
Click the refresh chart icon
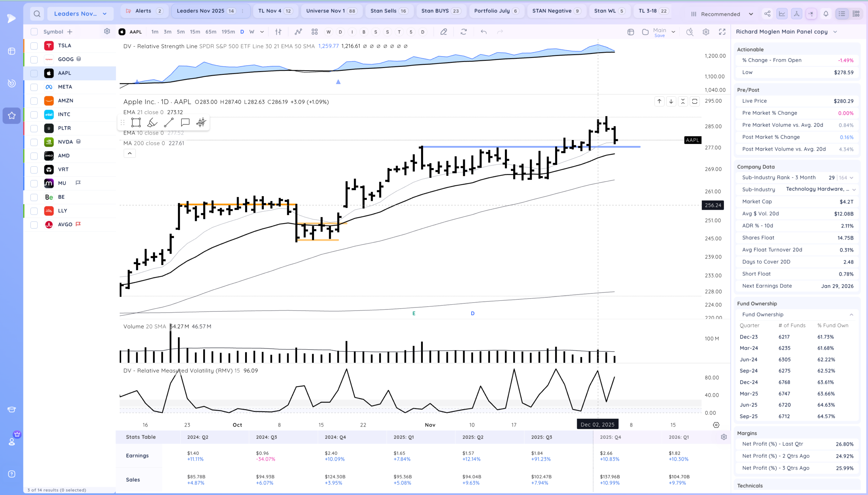pos(463,32)
